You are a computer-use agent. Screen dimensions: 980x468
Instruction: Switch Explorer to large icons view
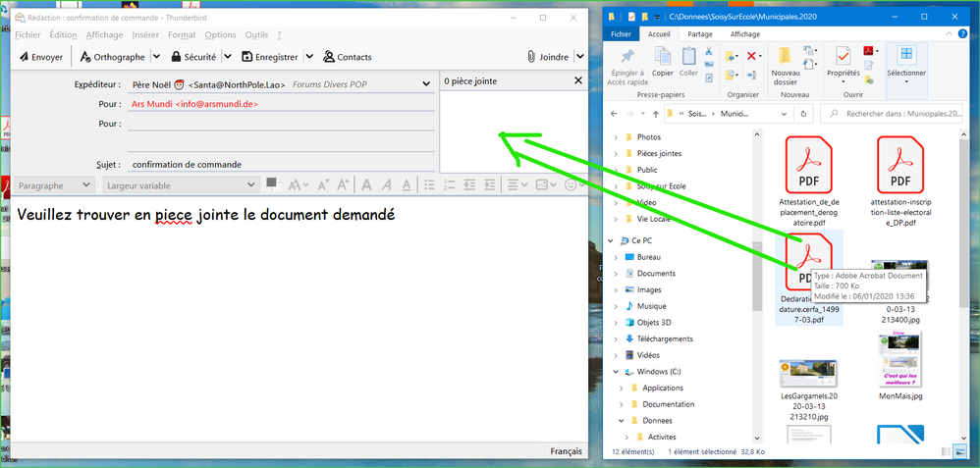(x=959, y=451)
